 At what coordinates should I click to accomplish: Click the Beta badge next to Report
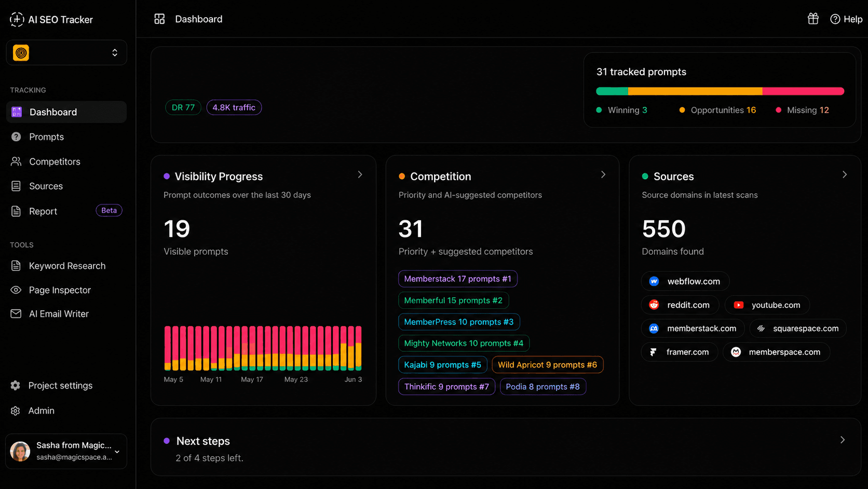coord(109,210)
